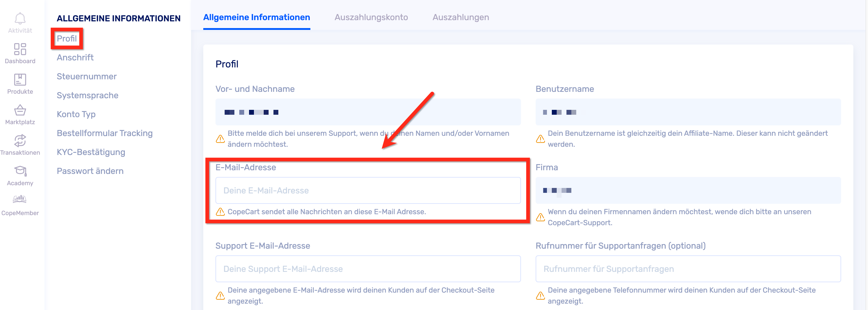Click into the Deine Support E-Mail-Adresse field
The width and height of the screenshot is (868, 310).
click(368, 269)
